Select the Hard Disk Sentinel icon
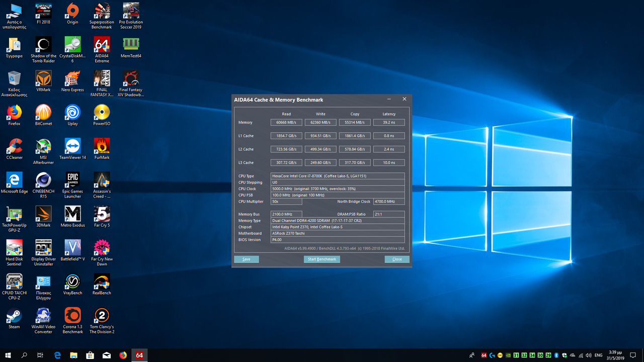Image resolution: width=644 pixels, height=362 pixels. tap(14, 252)
